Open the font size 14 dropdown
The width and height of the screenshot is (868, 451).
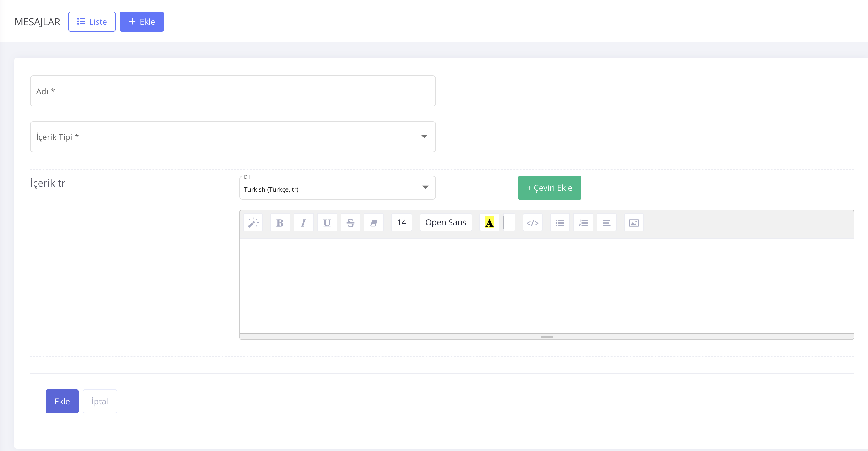401,223
